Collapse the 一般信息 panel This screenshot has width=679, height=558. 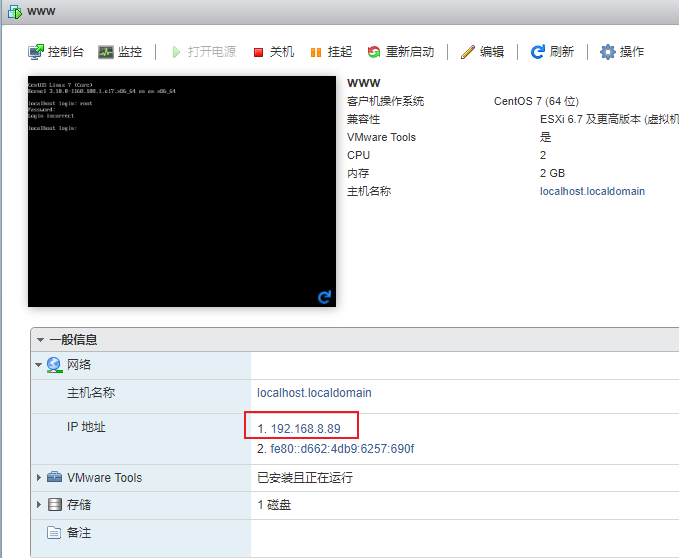(x=41, y=340)
